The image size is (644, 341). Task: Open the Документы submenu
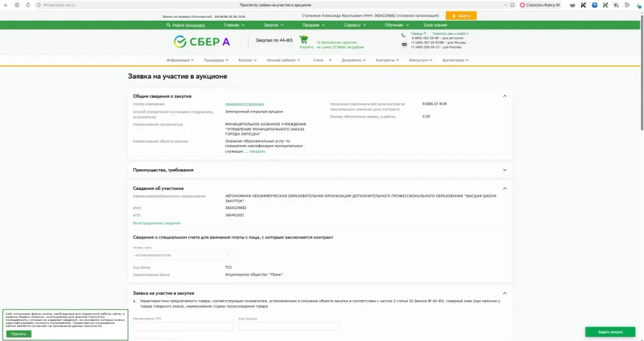pyautogui.click(x=353, y=60)
